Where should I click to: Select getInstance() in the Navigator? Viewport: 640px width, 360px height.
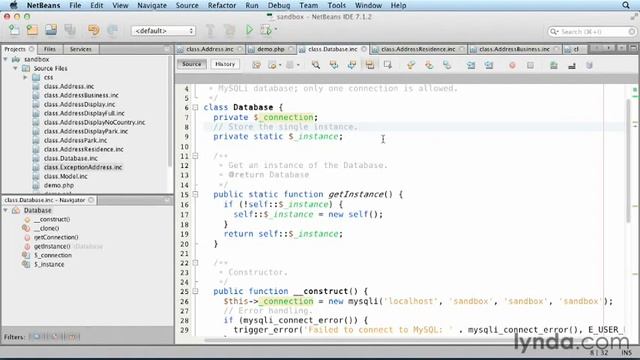(52, 246)
